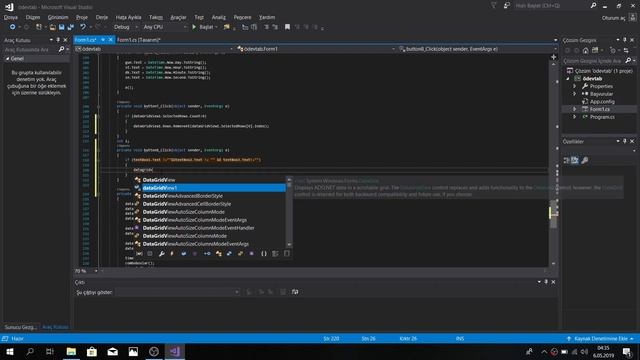Click the search icon in Çözüm Gezgini search box
Image resolution: width=640 pixels, height=360 pixels.
click(628, 60)
